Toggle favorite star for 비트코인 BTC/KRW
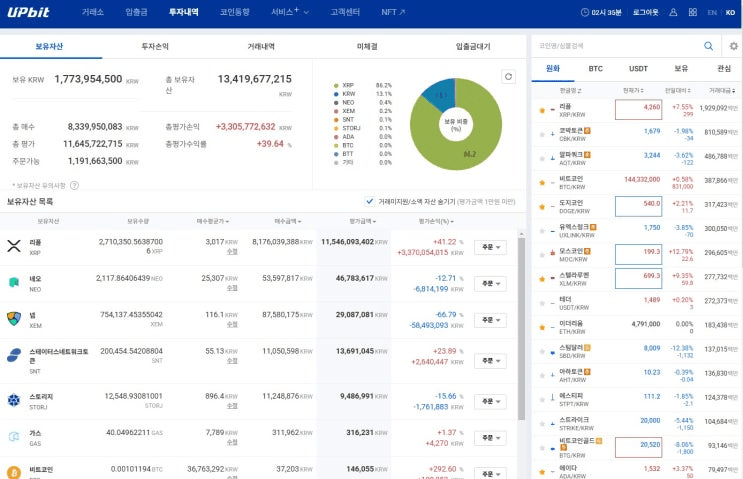This screenshot has height=479, width=743. (x=542, y=182)
